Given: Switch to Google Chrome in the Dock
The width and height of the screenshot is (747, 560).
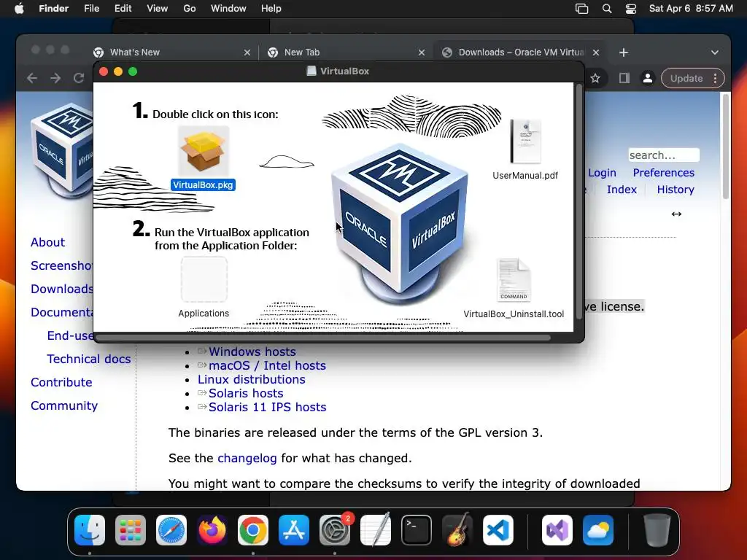Looking at the screenshot, I should click(x=253, y=530).
